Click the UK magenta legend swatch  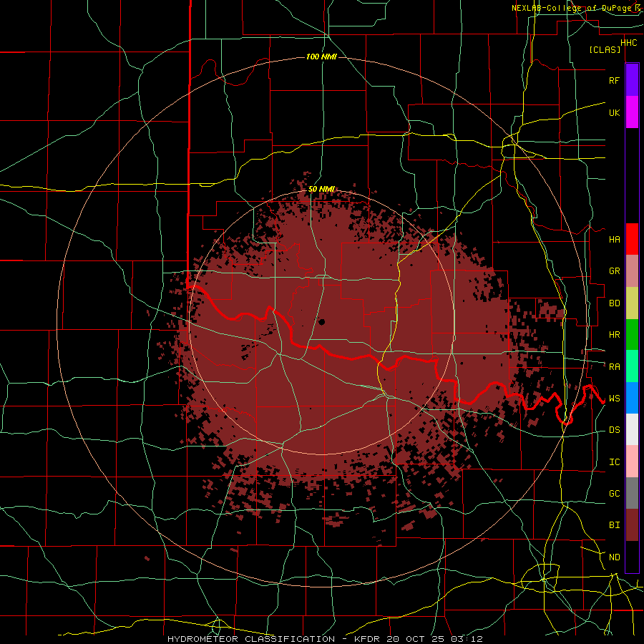632,112
